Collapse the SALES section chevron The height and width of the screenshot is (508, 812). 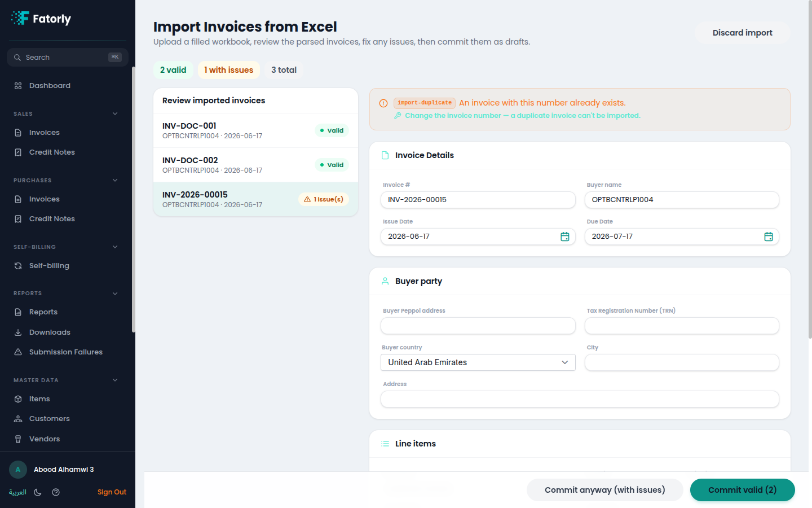click(x=115, y=113)
